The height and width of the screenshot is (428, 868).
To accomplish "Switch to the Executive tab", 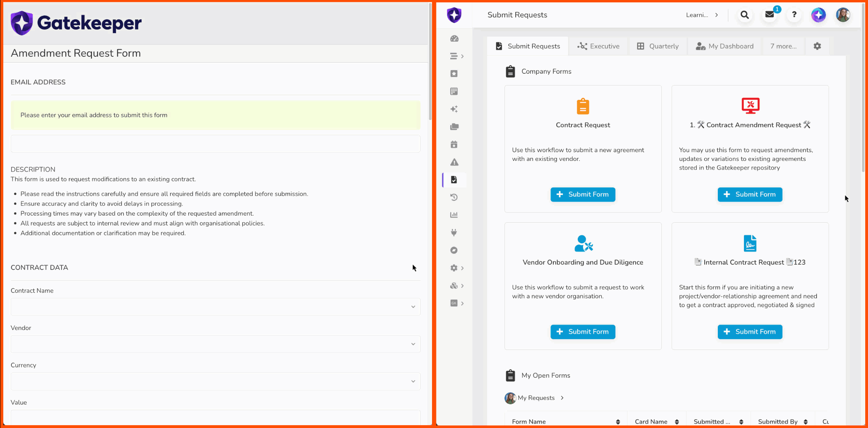I will (598, 46).
